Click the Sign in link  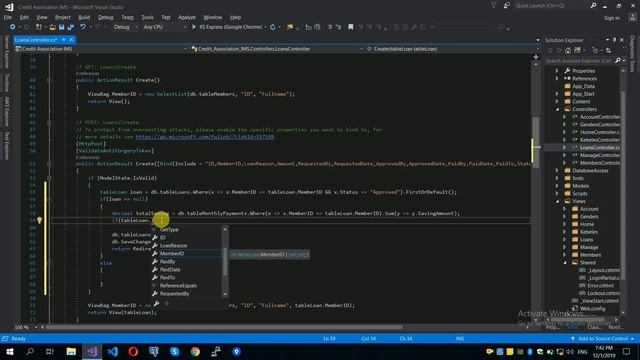click(x=611, y=18)
